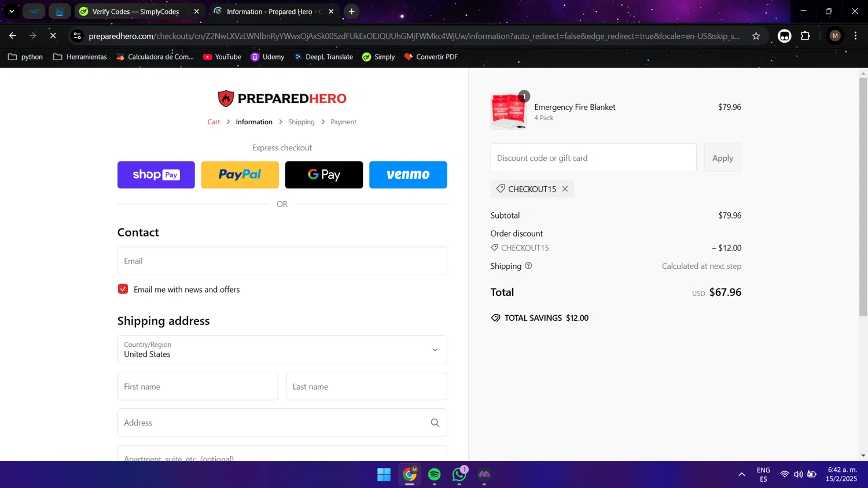Apply the discount code

click(722, 158)
